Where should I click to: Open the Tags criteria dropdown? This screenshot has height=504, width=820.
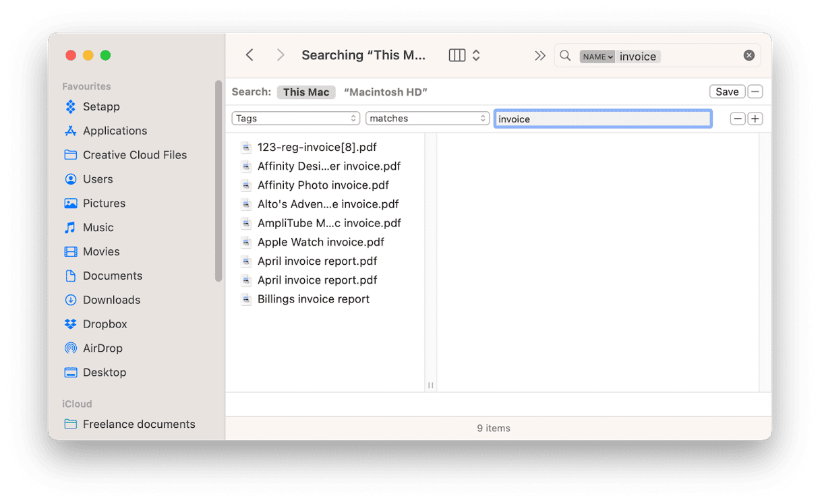tap(295, 119)
